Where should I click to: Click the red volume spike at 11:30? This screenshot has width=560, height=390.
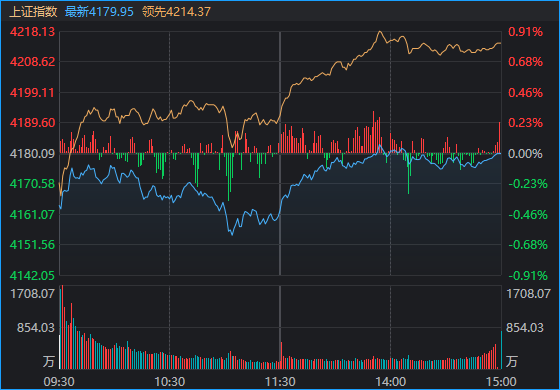281,355
